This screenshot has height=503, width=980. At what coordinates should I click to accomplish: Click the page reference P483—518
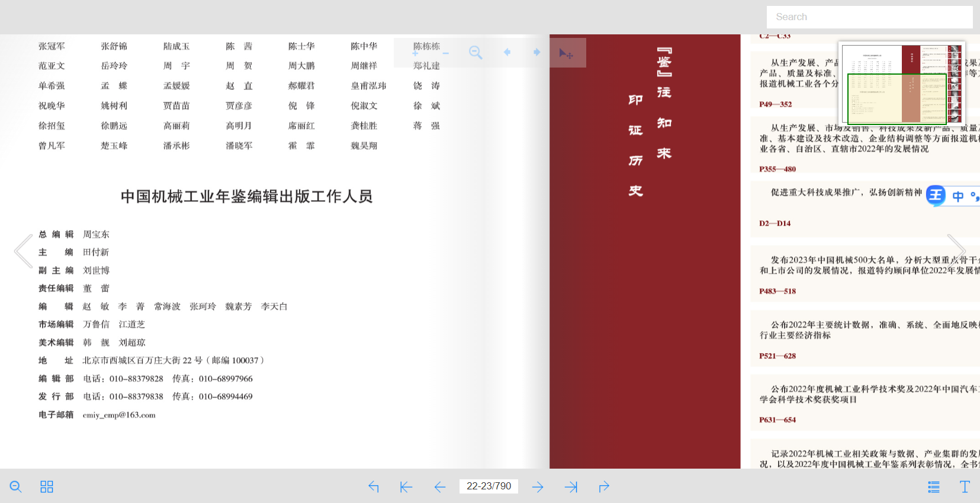coord(777,291)
